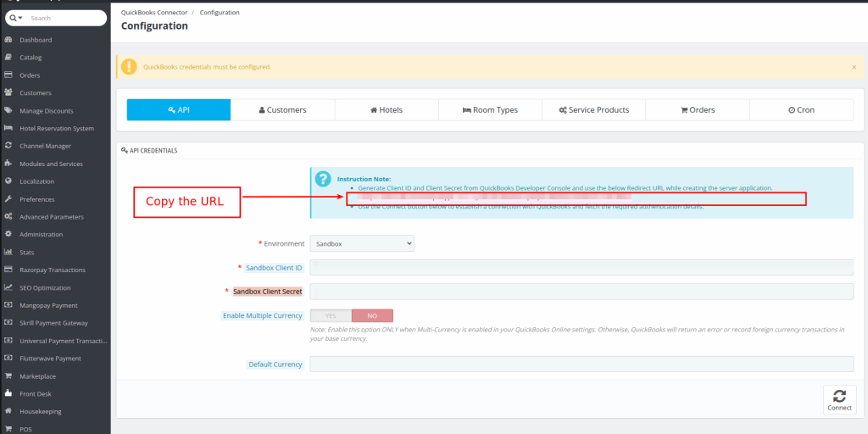Click the Flutterwave Payment money icon
The width and height of the screenshot is (868, 434).
tap(8, 359)
